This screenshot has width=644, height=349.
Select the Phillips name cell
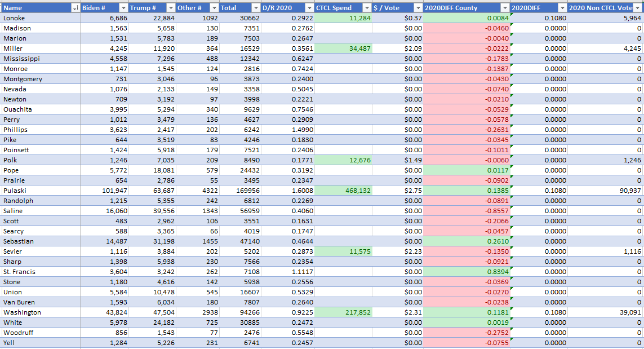click(41, 130)
